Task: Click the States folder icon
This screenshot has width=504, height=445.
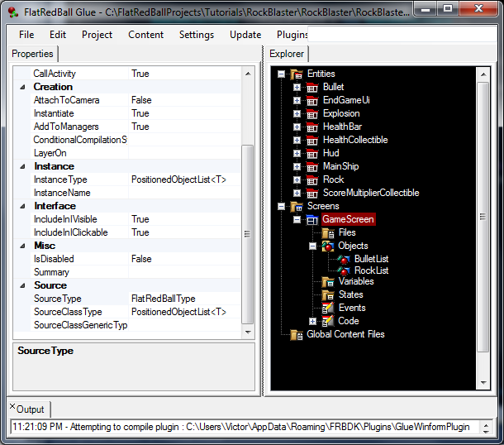Action: point(328,295)
